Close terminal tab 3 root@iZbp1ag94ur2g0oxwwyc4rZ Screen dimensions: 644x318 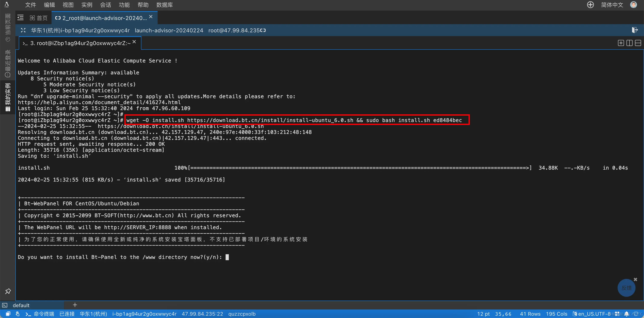tap(134, 42)
